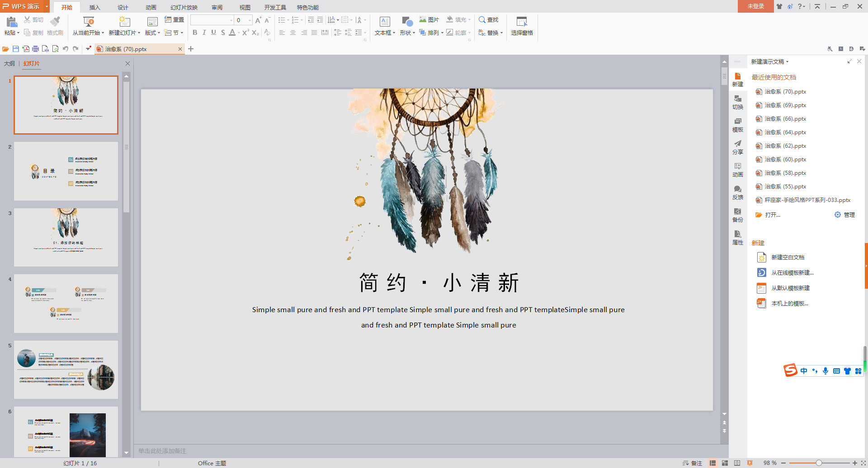Viewport: 868px width, 468px height.
Task: Decrease font size with A- icon
Action: 268,20
